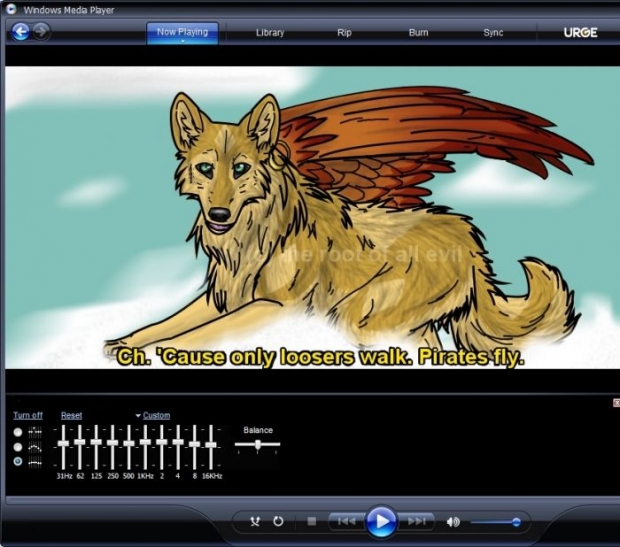
Task: Click the Turn off equalizer link
Action: (28, 415)
